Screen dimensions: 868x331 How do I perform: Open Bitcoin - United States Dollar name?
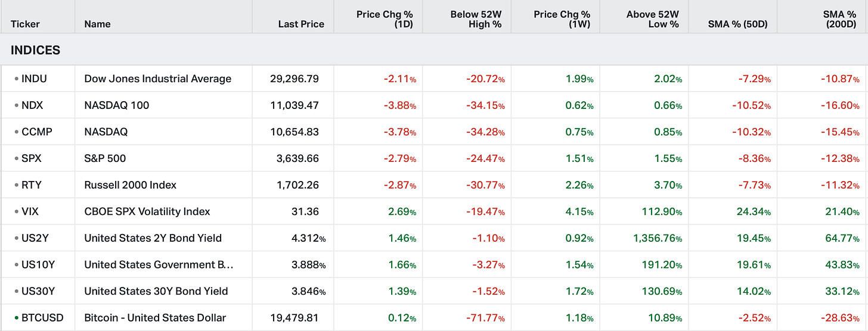(x=156, y=318)
